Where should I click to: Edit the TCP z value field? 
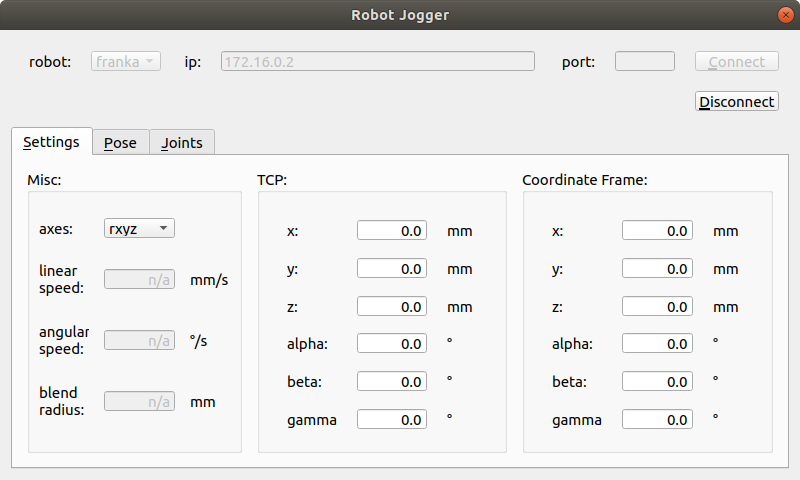tap(392, 306)
